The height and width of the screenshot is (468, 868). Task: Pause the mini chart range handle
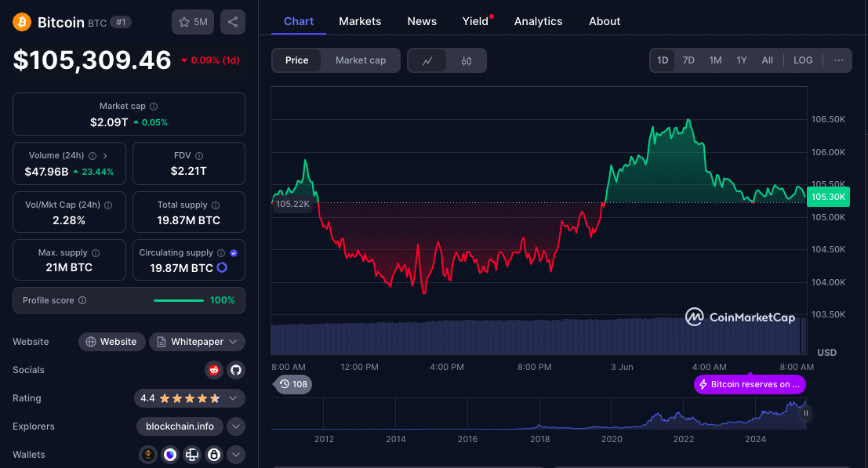click(x=806, y=413)
